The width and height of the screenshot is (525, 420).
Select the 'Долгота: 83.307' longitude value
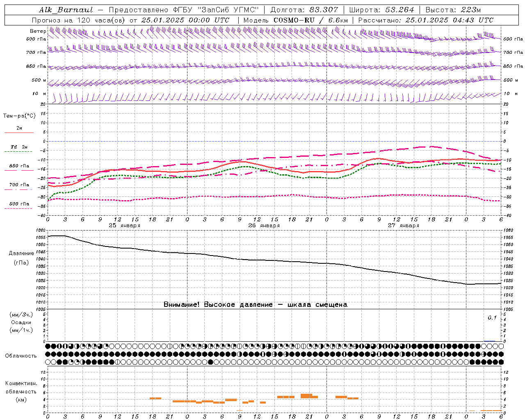point(304,10)
